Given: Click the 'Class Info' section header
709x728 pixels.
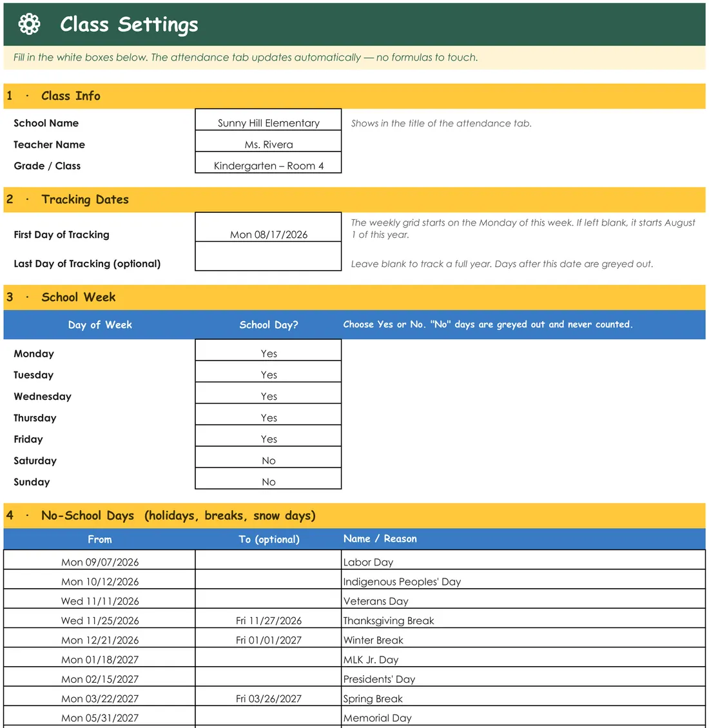Looking at the screenshot, I should coord(354,96).
